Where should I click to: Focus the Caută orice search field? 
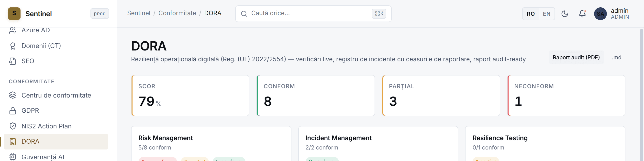tap(313, 14)
